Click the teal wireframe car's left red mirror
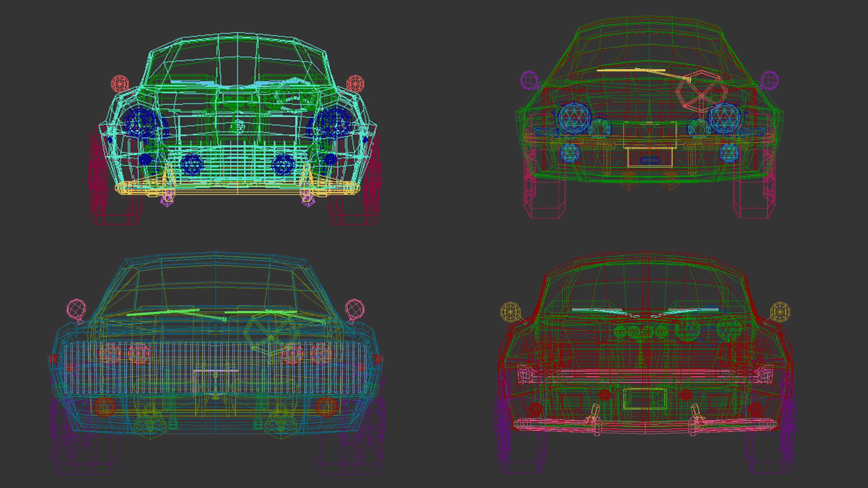The height and width of the screenshot is (488, 868). (120, 83)
